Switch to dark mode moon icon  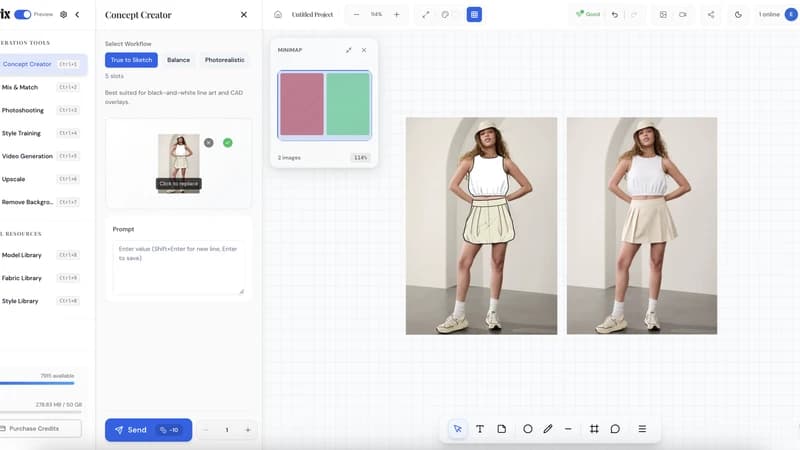[x=738, y=14]
